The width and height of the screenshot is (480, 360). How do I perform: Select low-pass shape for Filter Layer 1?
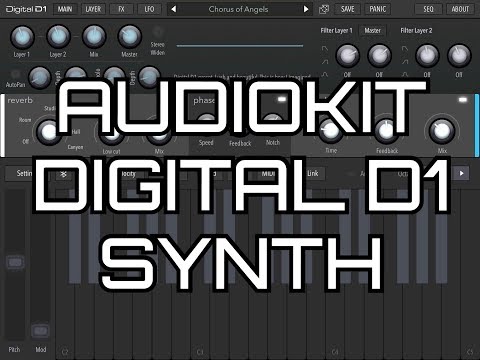point(325,49)
